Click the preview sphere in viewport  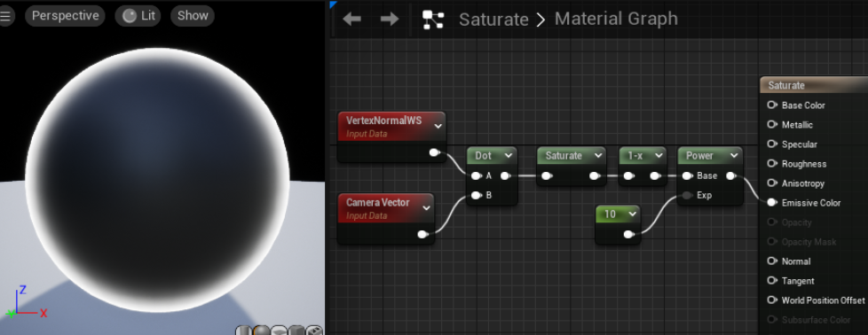[157, 180]
